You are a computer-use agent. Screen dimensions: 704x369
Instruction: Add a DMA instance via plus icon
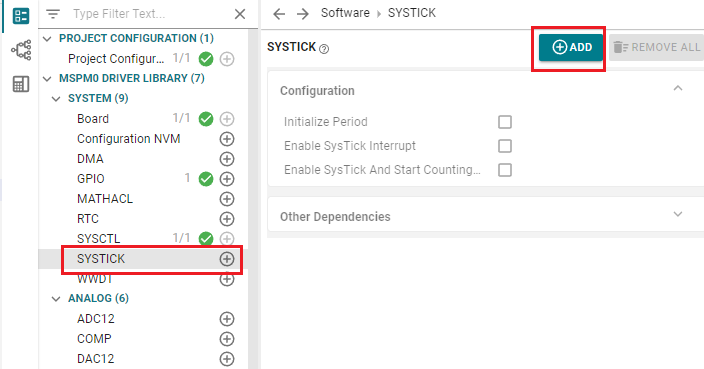(227, 159)
